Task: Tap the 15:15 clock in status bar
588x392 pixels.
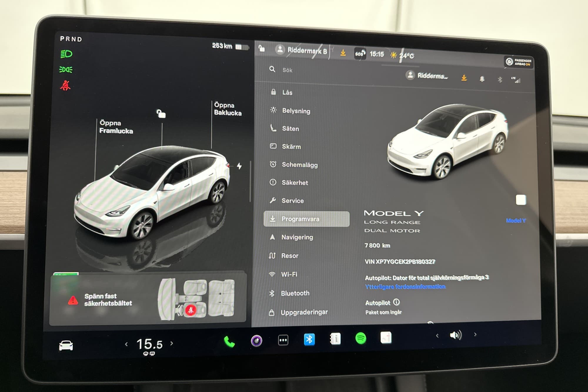Action: tap(377, 54)
